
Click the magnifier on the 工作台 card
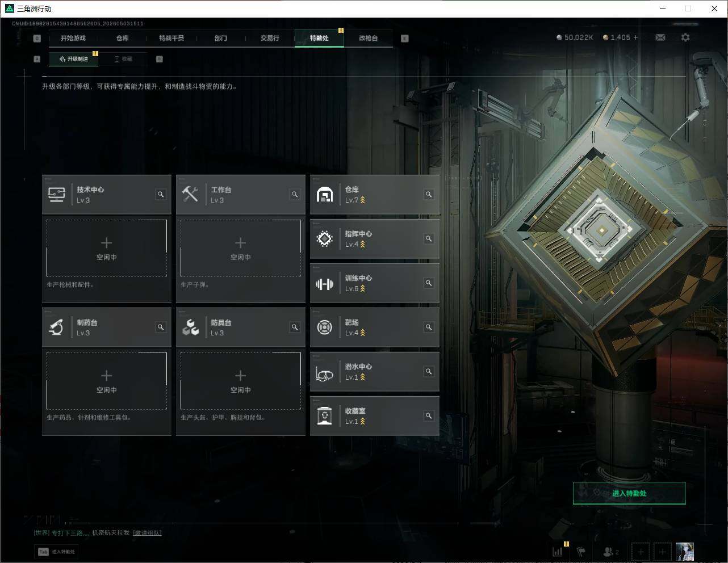tap(295, 195)
